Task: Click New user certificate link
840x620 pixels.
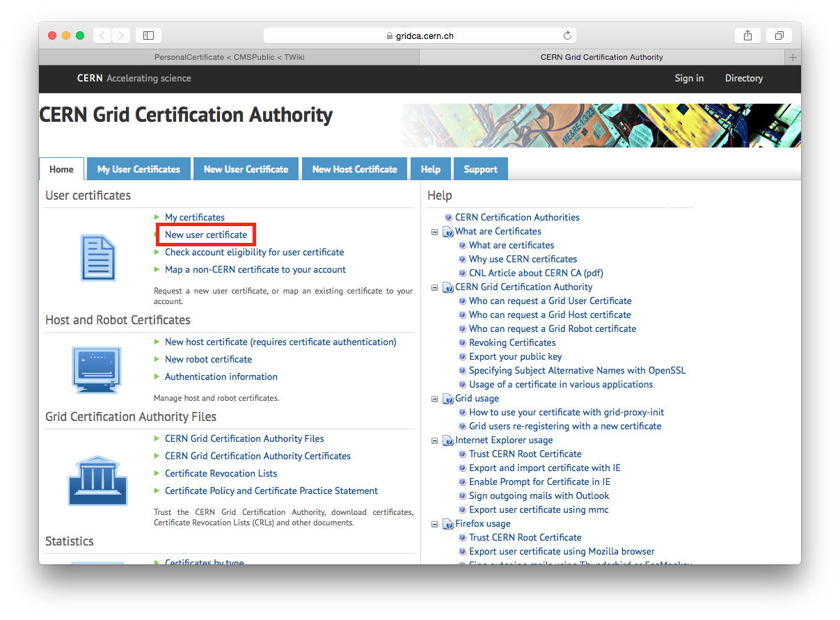Action: 206,235
